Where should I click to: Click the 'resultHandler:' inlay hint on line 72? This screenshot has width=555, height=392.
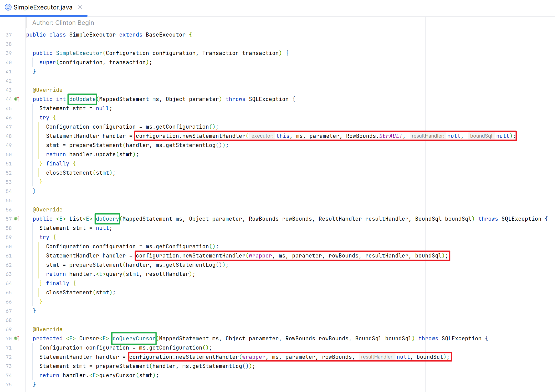point(377,357)
